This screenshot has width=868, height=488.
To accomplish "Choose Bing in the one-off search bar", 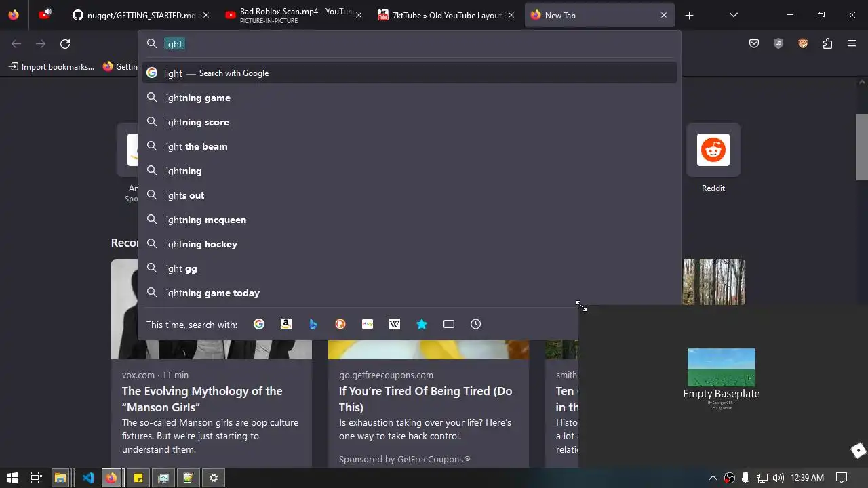I will point(313,324).
